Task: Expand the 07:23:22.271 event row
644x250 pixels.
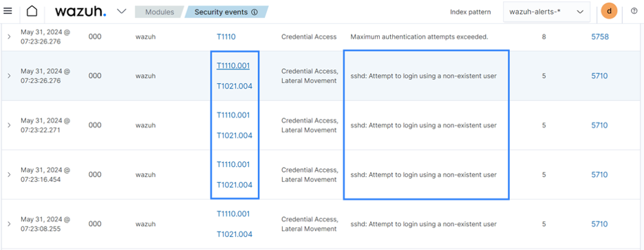Action: [x=9, y=126]
